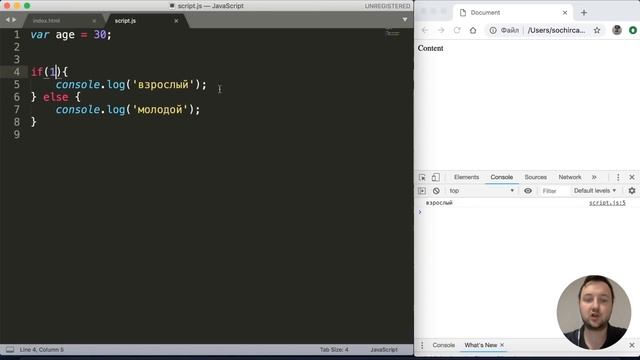Switch to the index.html tab in Sublime
The width and height of the screenshot is (640, 360).
coord(47,20)
